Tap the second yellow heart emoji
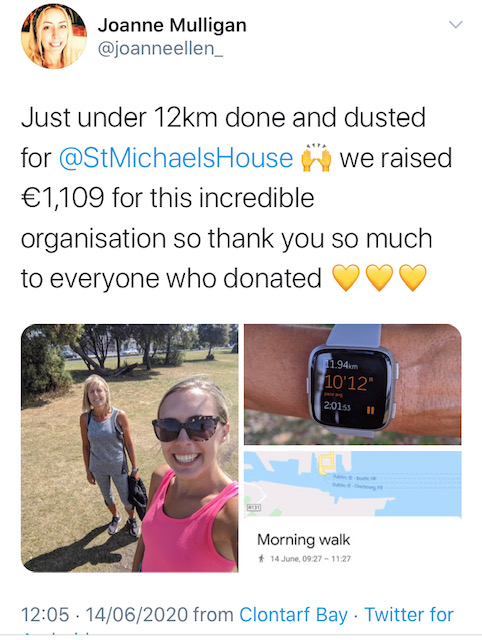The image size is (482, 640). (380, 278)
